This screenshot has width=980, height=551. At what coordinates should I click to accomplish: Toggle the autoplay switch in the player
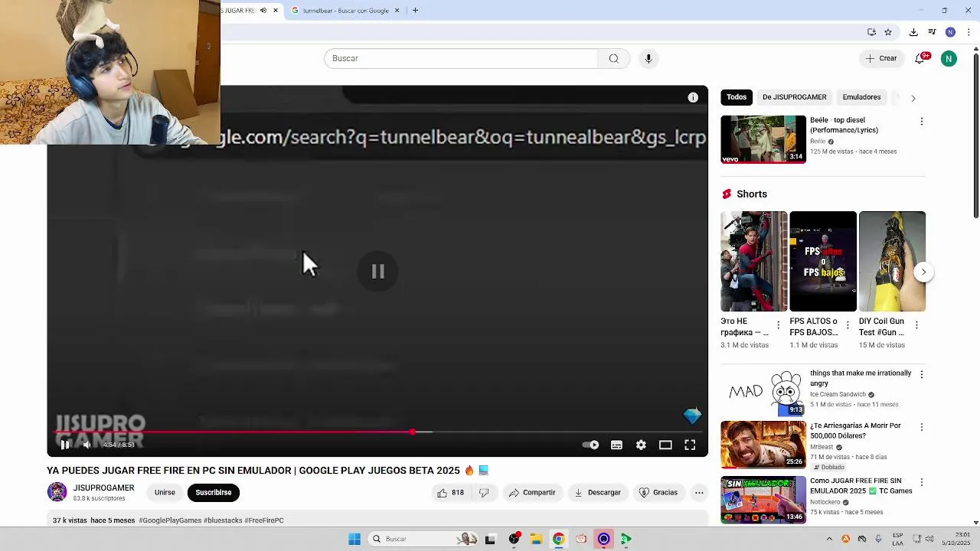coord(591,445)
